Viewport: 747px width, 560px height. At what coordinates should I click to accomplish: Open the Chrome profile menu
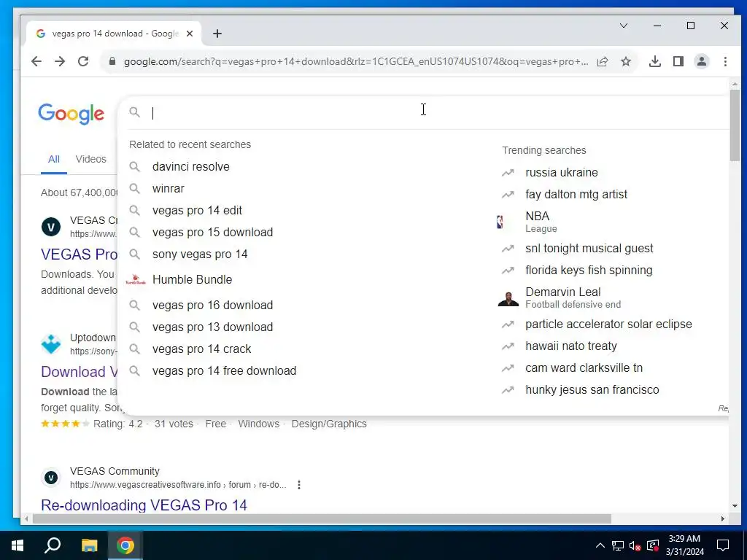pyautogui.click(x=702, y=61)
